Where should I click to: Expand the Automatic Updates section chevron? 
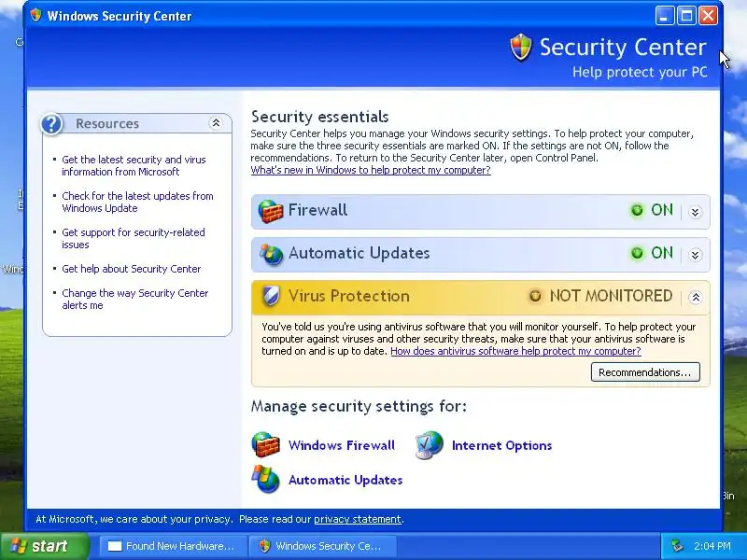click(695, 255)
